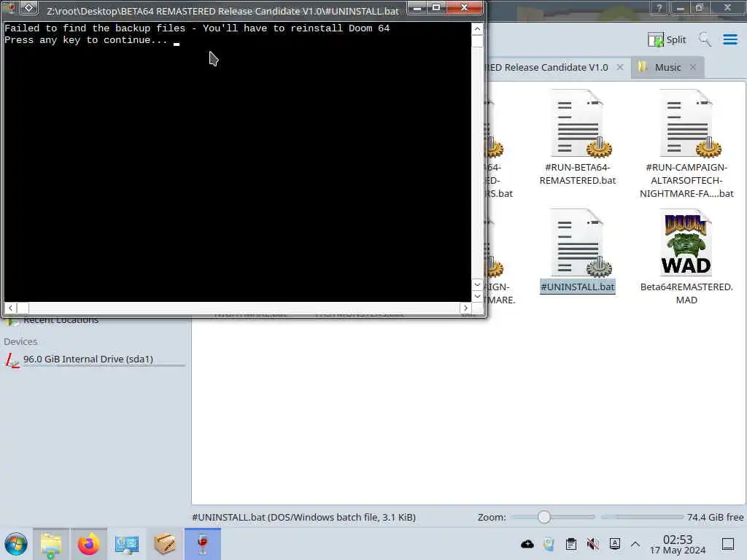Open the clock showing 02:53
Screen dimensions: 747x560
(x=678, y=544)
